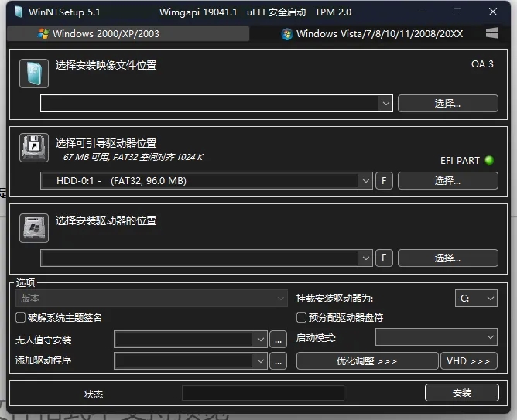Click the uEFI 安全启动 title text

(276, 12)
